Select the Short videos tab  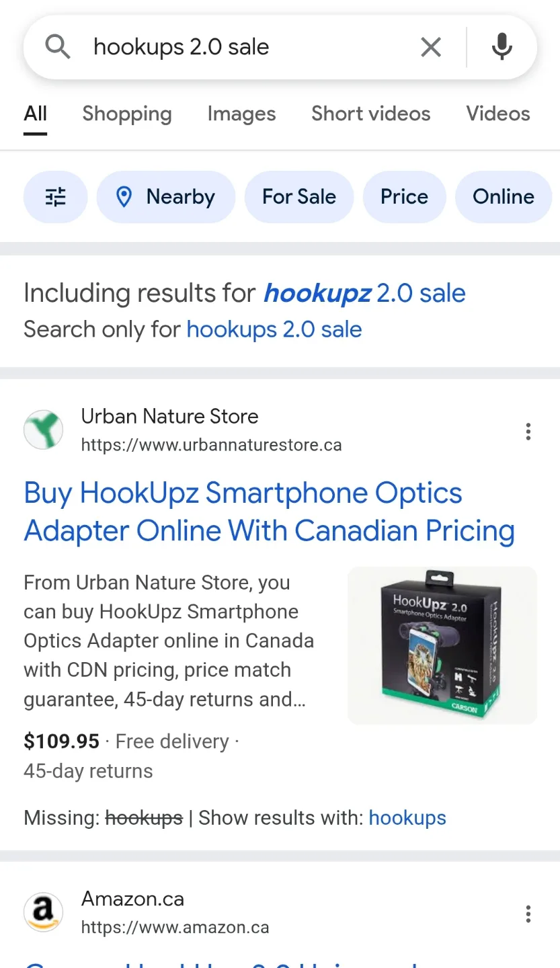[x=370, y=114]
